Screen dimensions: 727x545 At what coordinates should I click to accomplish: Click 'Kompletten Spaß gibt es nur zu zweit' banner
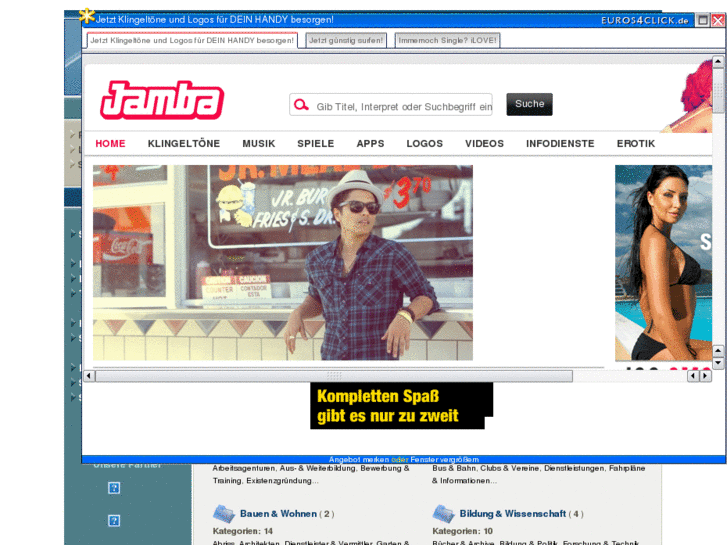(402, 406)
